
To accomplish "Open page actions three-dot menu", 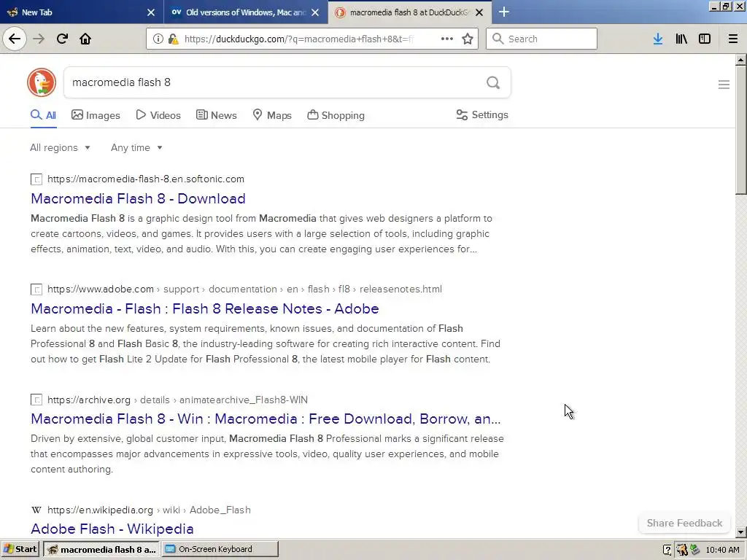I will 447,39.
